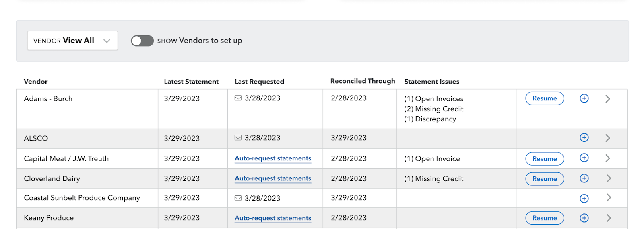Click envelope icon in ALSCO Last Requested cell
Viewport: 644px width, 244px height.
[x=238, y=138]
